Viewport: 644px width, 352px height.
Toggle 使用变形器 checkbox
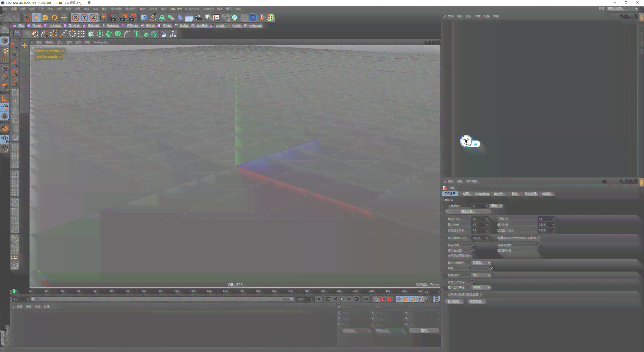point(539,250)
